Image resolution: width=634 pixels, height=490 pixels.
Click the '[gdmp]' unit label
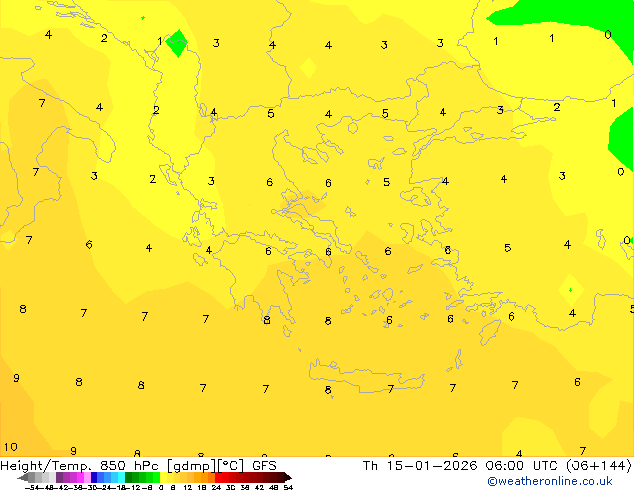coord(192,466)
